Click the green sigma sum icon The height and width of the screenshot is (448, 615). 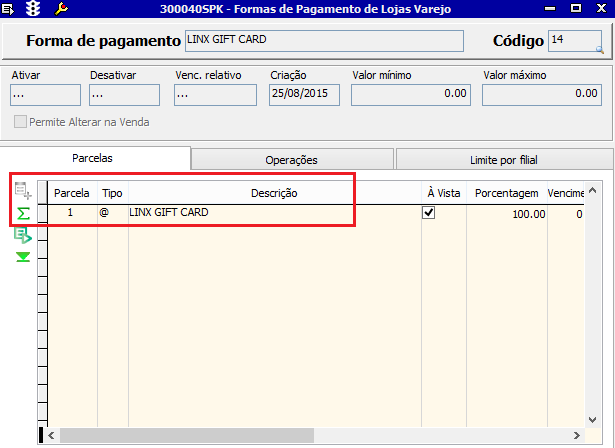tap(23, 214)
